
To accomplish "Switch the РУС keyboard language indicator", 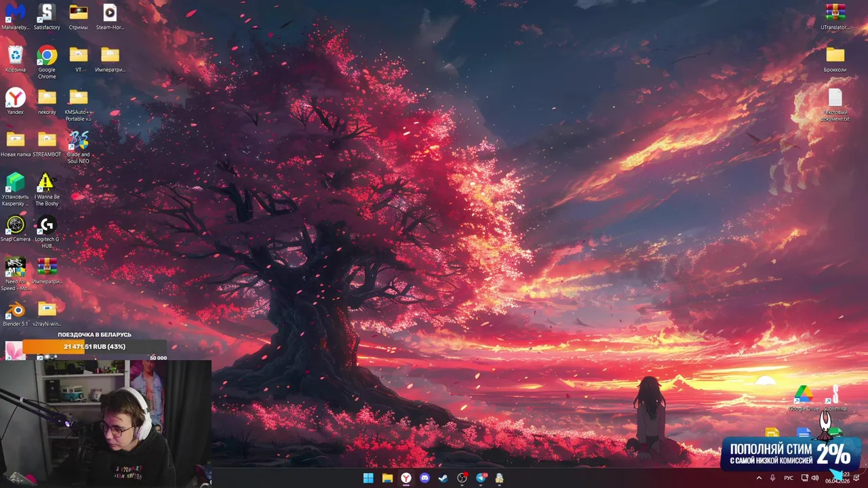I will (789, 478).
